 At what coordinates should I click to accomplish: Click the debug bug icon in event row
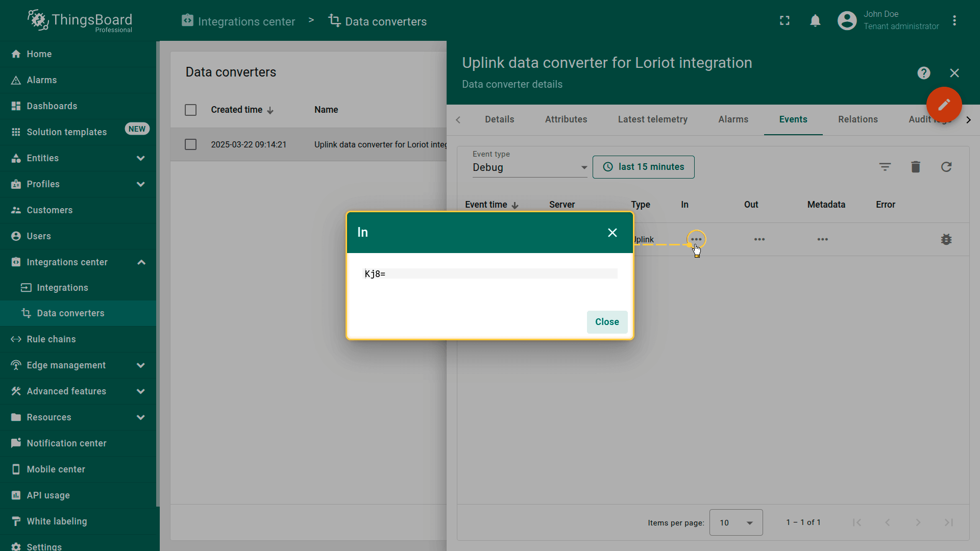(946, 239)
